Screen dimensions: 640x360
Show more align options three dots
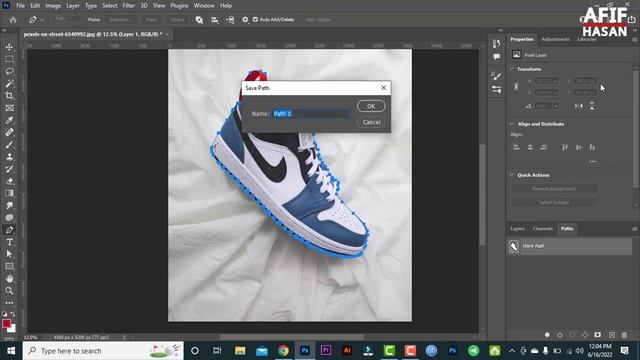tap(593, 162)
